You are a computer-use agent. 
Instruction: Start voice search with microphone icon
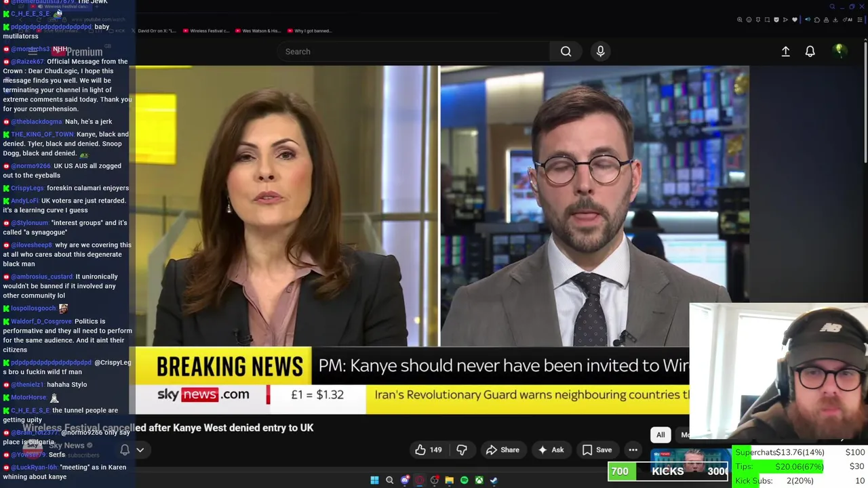click(600, 52)
